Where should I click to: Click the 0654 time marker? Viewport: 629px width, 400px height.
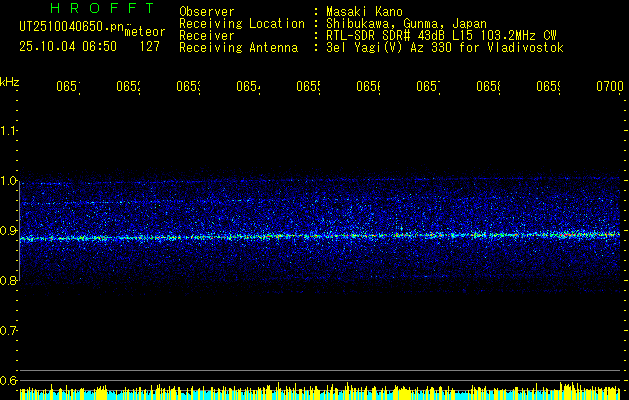click(248, 87)
